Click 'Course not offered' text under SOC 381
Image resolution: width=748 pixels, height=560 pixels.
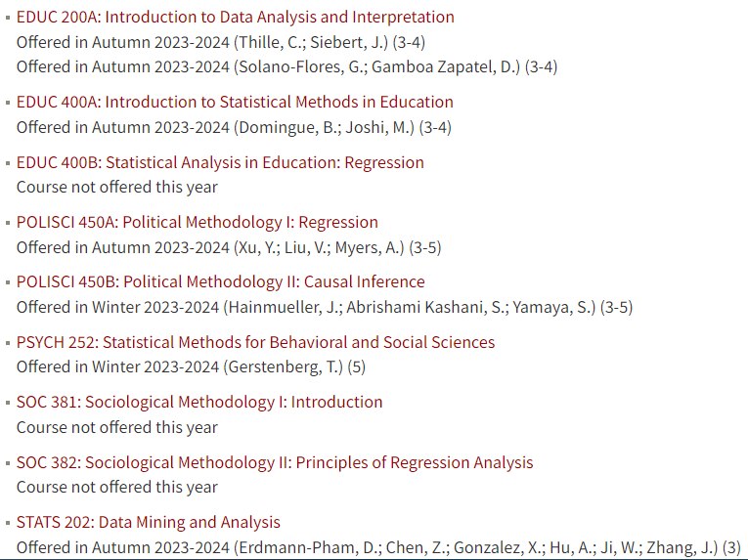117,428
